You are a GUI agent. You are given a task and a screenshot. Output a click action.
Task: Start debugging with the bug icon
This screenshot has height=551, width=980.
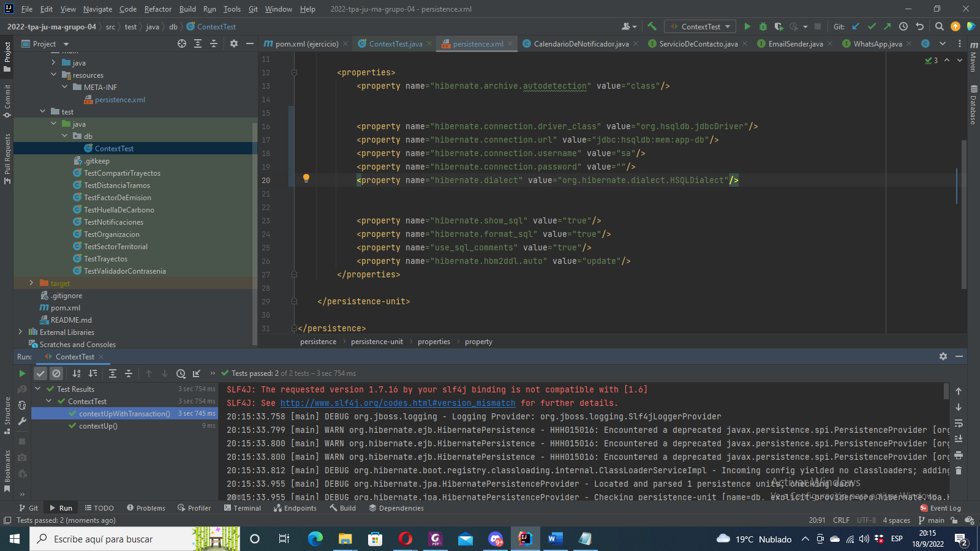pos(763,26)
